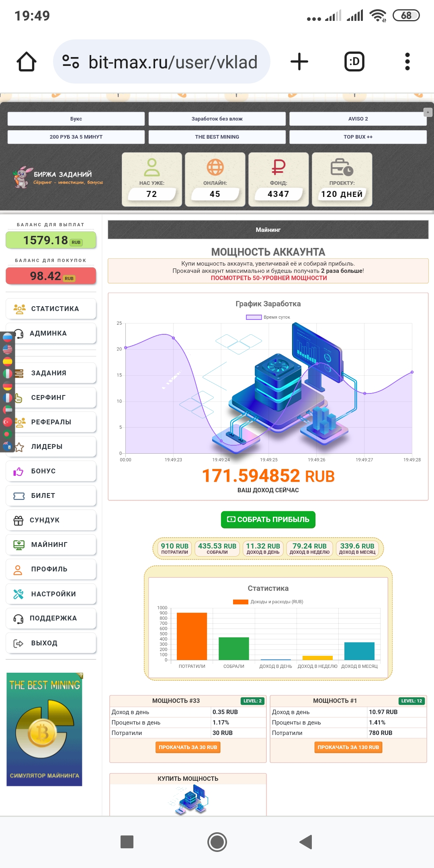This screenshot has height=868, width=434.
Task: Open the browser three-dot menu
Action: click(x=407, y=62)
